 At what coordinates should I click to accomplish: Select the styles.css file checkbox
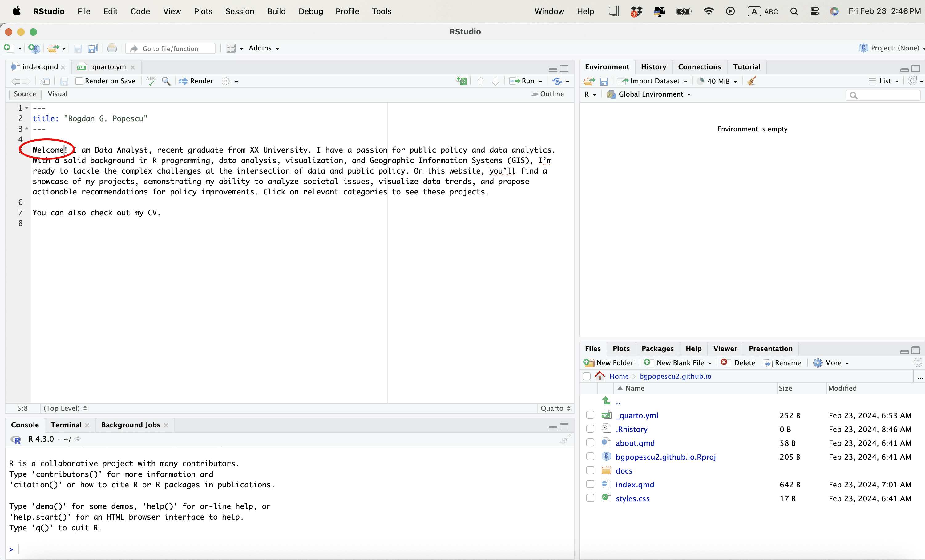click(x=590, y=498)
